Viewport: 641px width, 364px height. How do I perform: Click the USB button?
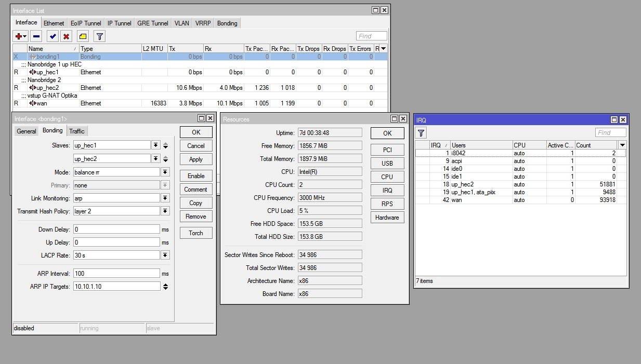tap(387, 163)
